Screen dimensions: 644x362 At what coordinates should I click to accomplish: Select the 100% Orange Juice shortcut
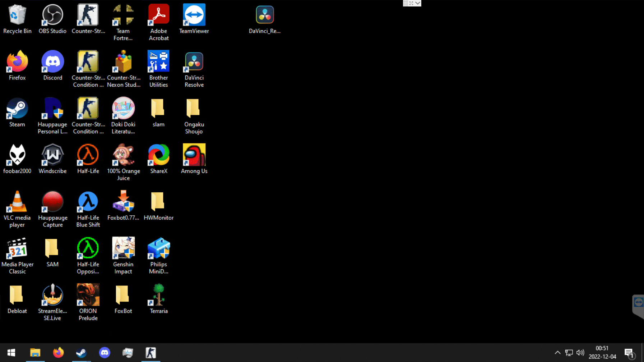(x=124, y=163)
